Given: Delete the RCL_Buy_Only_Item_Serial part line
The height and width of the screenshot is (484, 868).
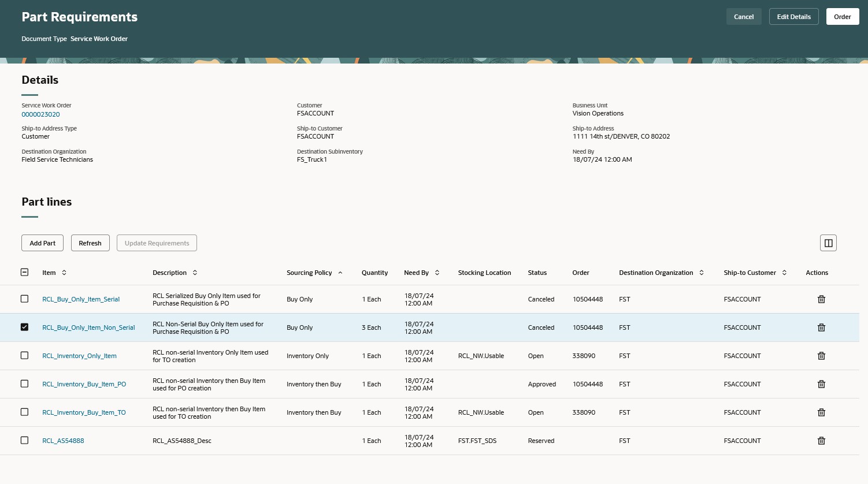Looking at the screenshot, I should coord(821,299).
